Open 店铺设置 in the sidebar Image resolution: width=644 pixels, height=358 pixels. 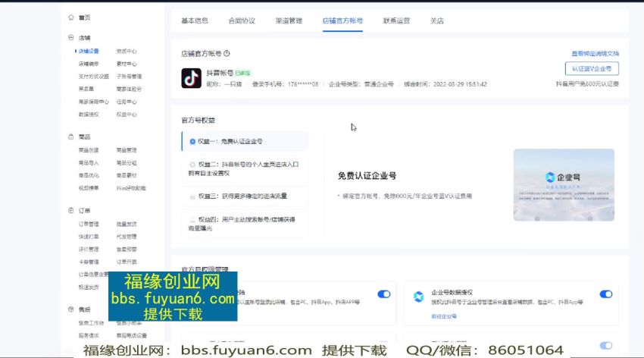pos(89,51)
